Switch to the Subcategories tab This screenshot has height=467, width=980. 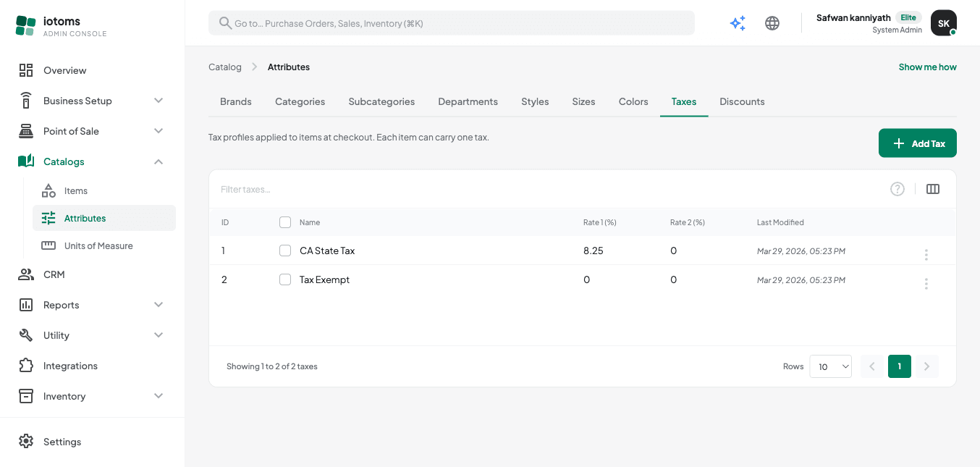(381, 101)
